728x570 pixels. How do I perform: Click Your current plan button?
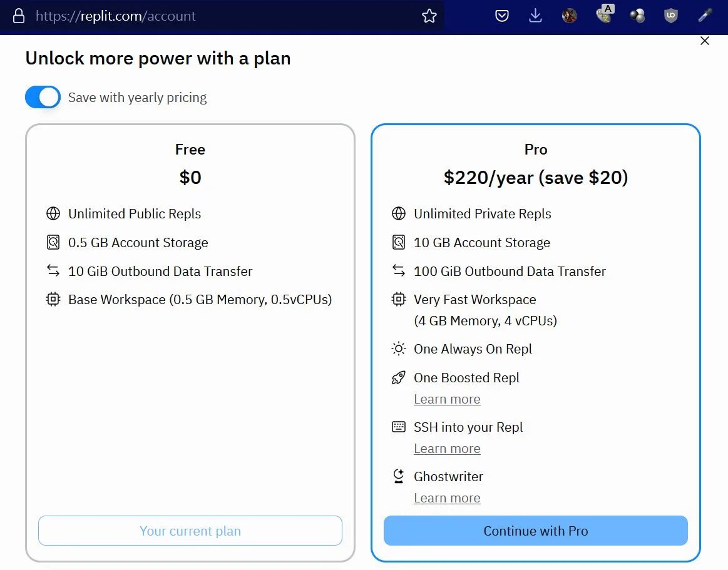(190, 531)
